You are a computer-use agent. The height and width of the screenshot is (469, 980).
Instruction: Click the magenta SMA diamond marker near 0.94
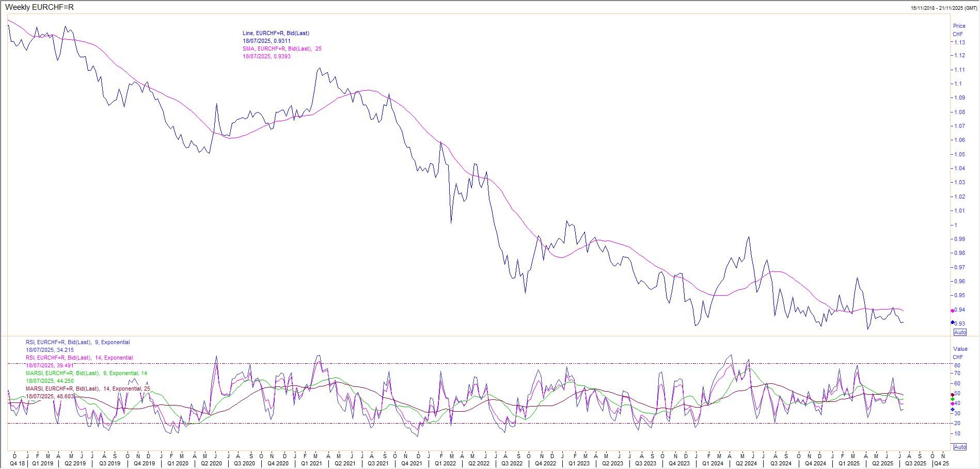953,311
